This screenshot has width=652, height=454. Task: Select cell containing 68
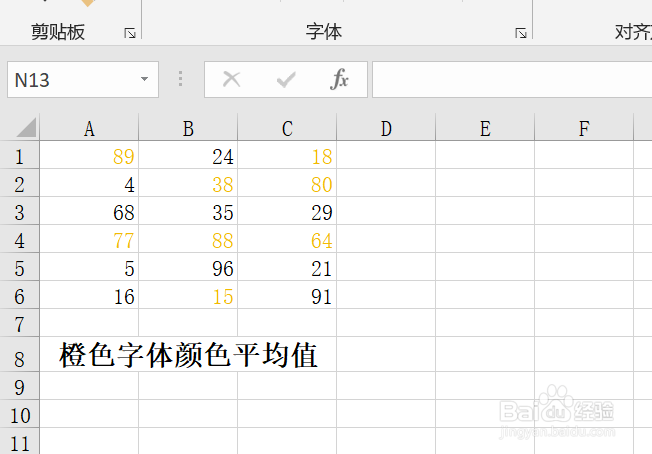[x=89, y=211]
